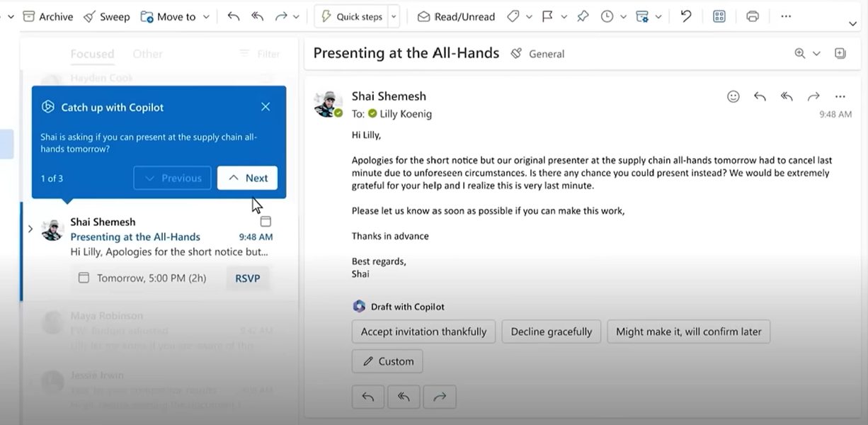Expand the Quick steps dropdown arrow
This screenshot has width=868, height=425.
coord(394,16)
